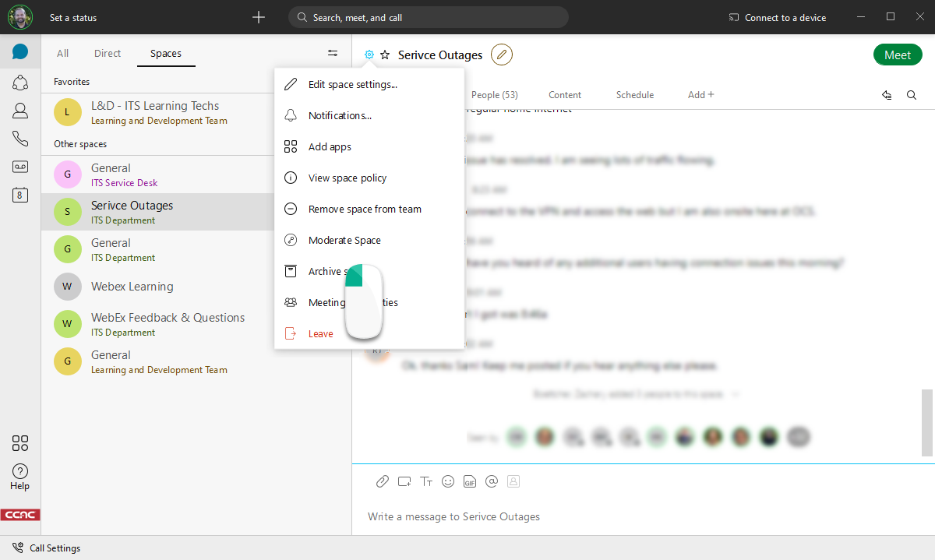
Task: Open the Messaging icon in the sidebar
Action: pos(19,53)
